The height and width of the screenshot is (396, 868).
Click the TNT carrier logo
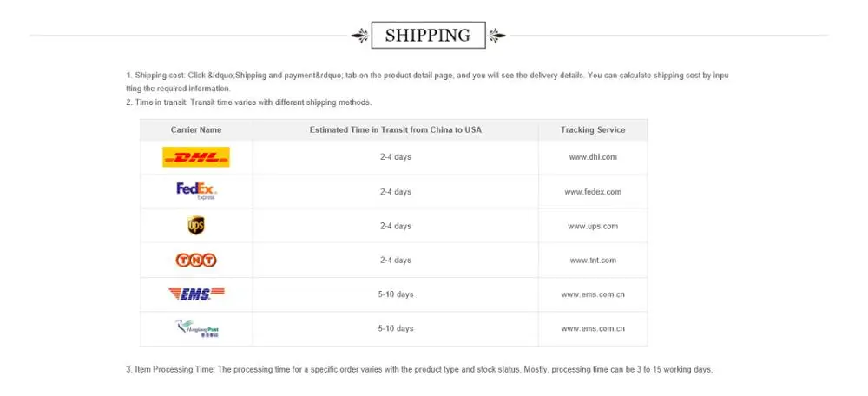pyautogui.click(x=196, y=260)
